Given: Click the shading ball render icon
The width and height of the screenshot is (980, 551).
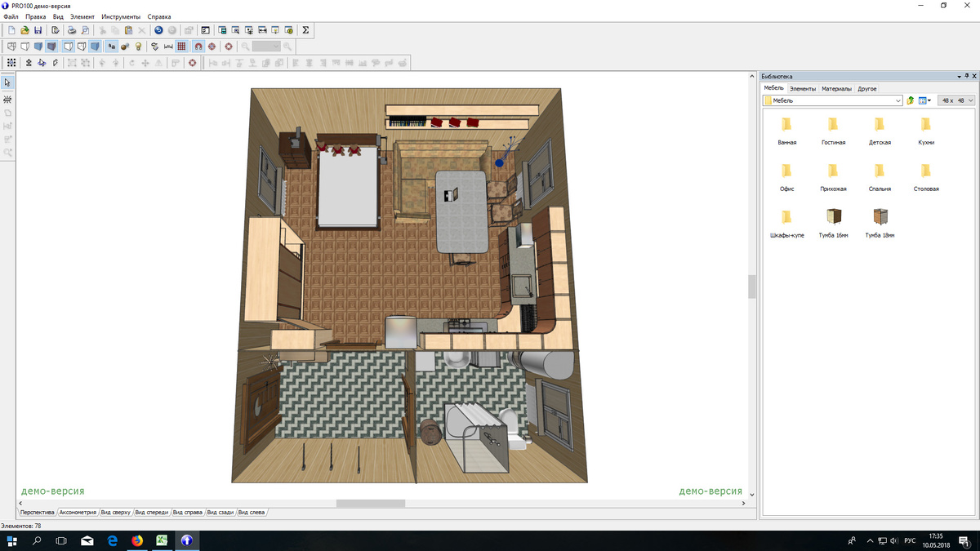Looking at the screenshot, I should (x=125, y=47).
